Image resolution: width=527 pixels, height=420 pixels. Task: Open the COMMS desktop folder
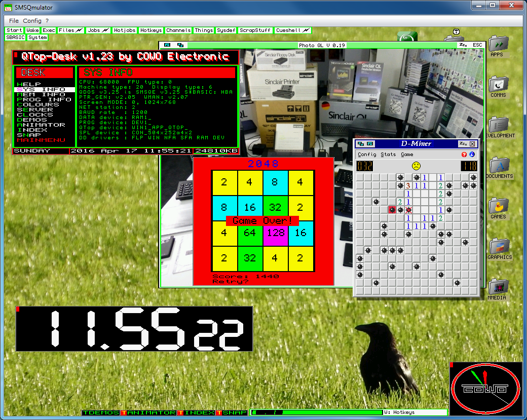(498, 87)
